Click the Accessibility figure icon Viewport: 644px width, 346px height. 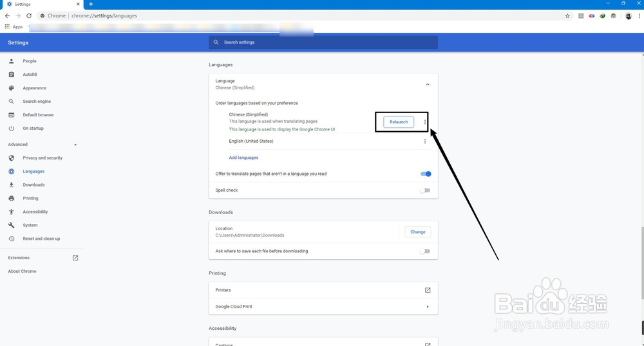click(12, 212)
